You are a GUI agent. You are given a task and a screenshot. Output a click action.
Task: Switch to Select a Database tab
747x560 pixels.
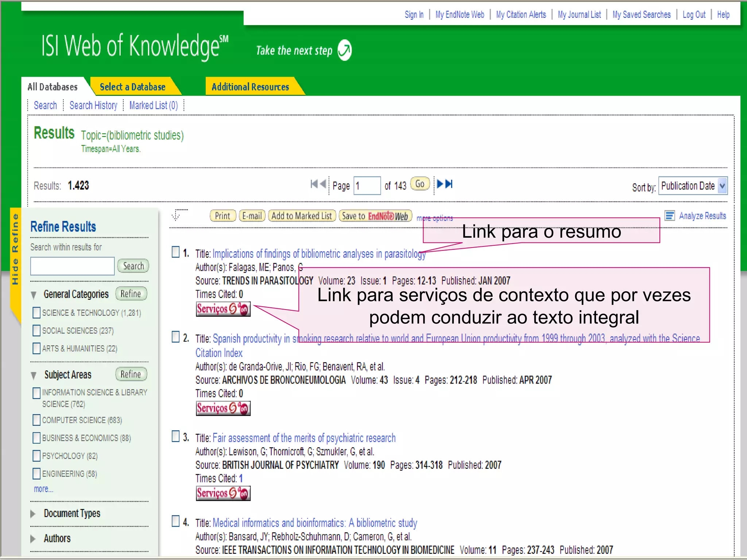(132, 87)
